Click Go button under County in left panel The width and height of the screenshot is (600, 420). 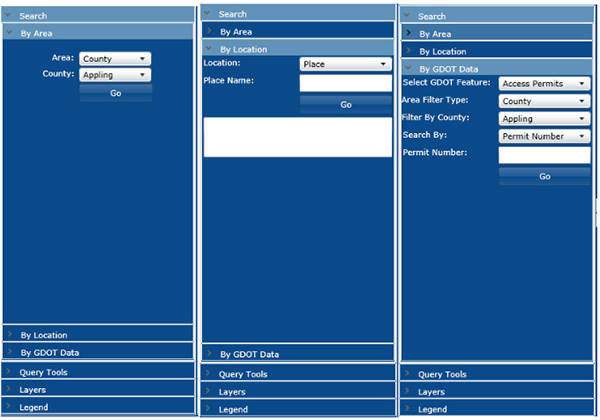click(116, 93)
